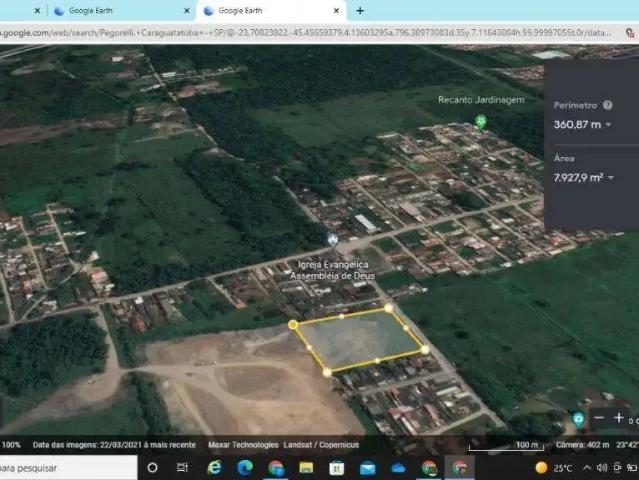Select the green Recanto Jardinagem map pin
639x480 pixels.
pos(481,121)
